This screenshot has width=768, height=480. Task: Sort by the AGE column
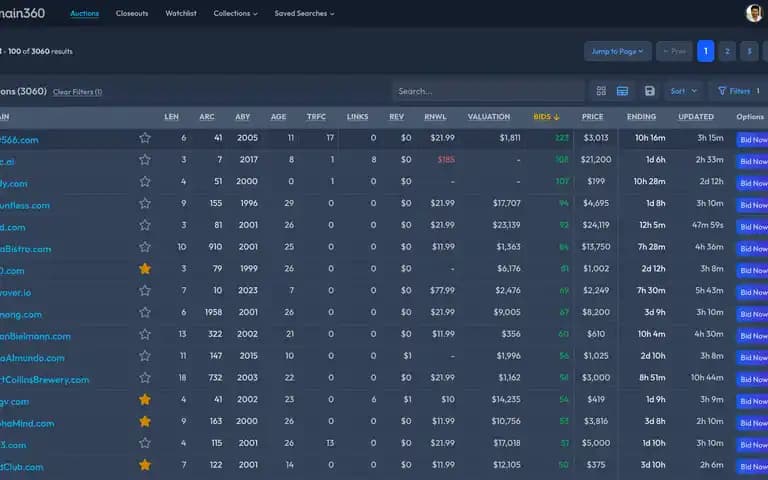coord(278,117)
